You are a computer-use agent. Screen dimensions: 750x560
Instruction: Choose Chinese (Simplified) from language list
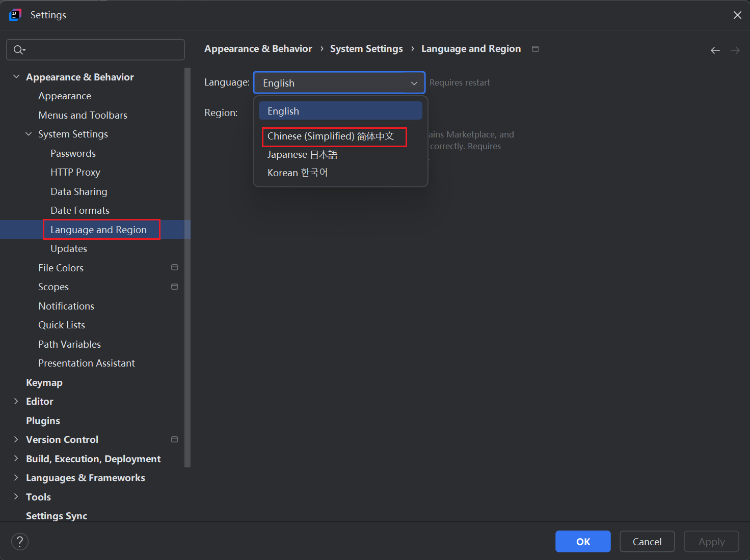[340, 136]
